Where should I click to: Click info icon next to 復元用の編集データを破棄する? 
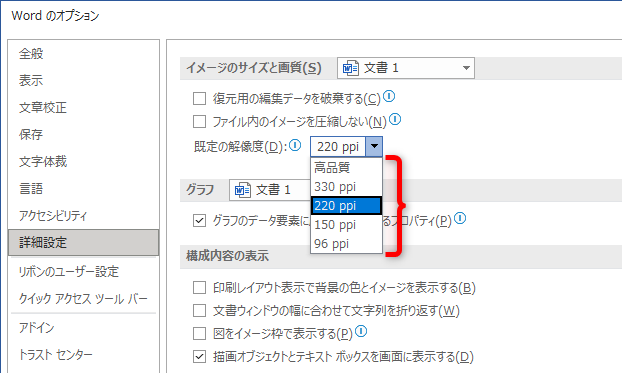[x=389, y=96]
